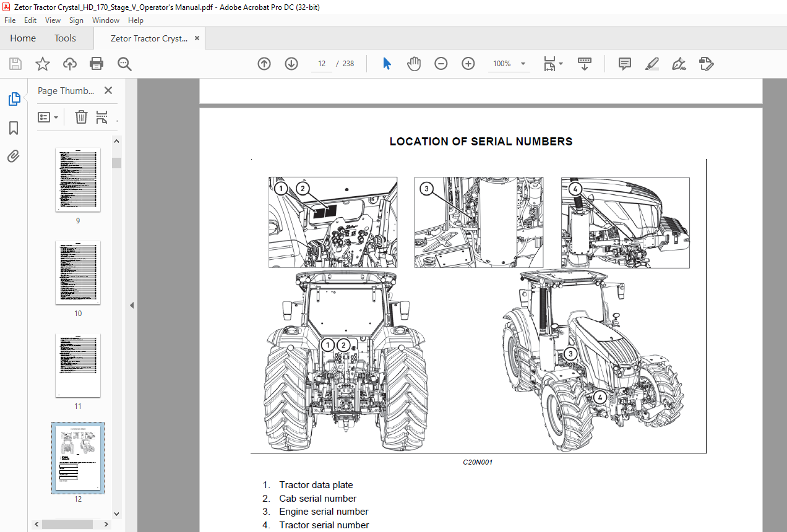Click the C20N001 figure caption
Viewport: 787px width, 532px height.
click(x=478, y=462)
